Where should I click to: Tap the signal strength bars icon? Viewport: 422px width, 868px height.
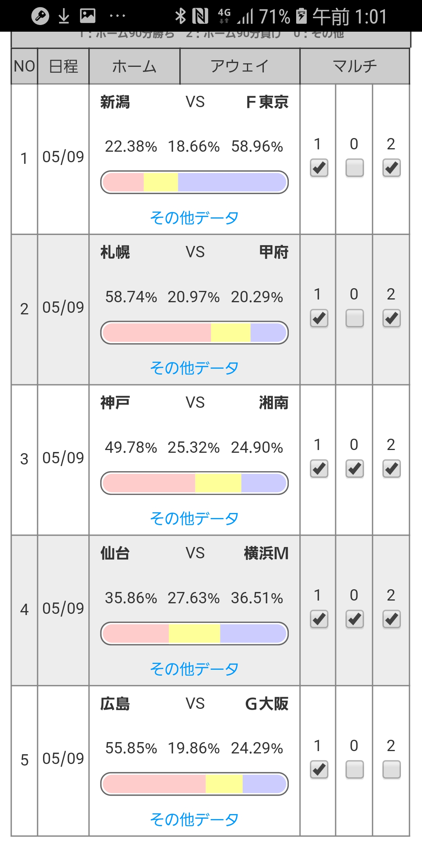[x=245, y=17]
